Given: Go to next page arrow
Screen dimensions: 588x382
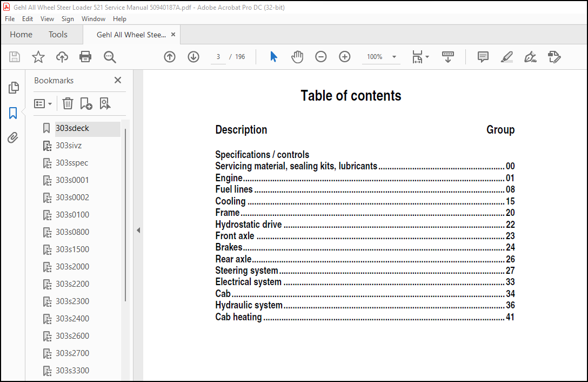Looking at the screenshot, I should click(193, 57).
